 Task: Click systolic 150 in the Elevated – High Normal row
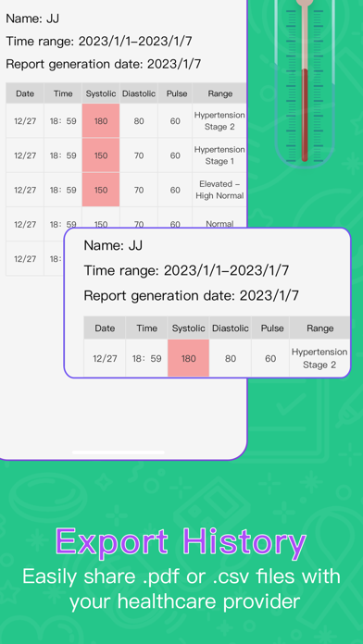(x=101, y=191)
